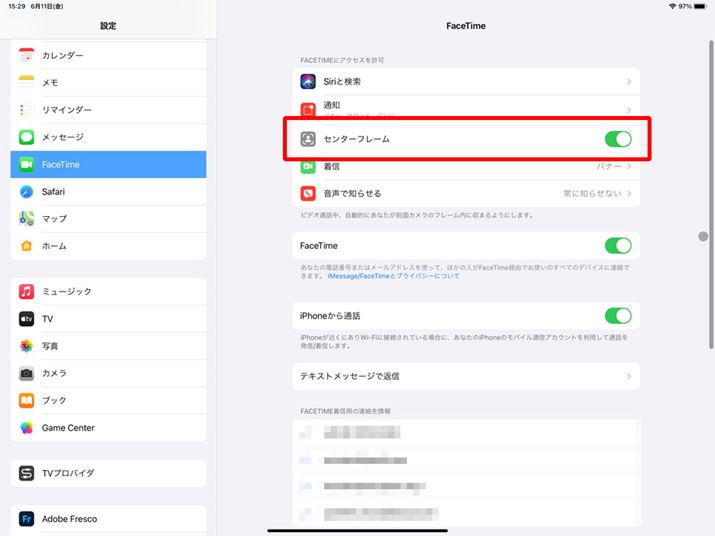Disable the iPhoneから通話 switch

618,316
